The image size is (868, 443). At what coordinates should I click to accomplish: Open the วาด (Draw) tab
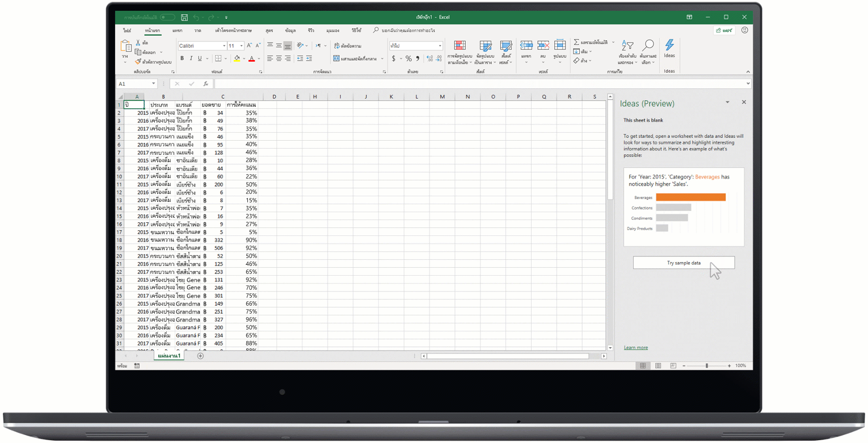coord(197,30)
